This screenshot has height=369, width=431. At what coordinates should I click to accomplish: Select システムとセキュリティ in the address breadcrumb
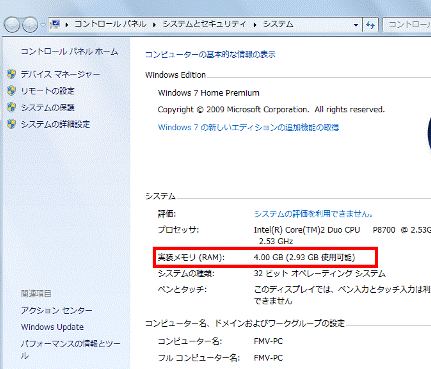point(204,24)
